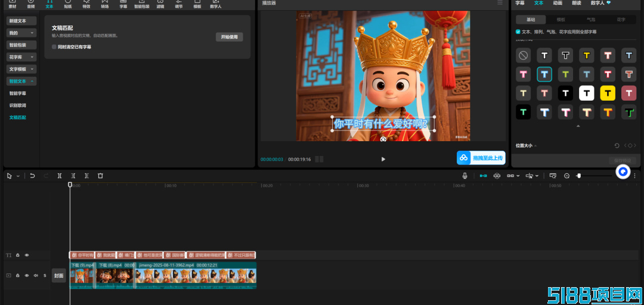Click the split clip icon

tap(60, 176)
